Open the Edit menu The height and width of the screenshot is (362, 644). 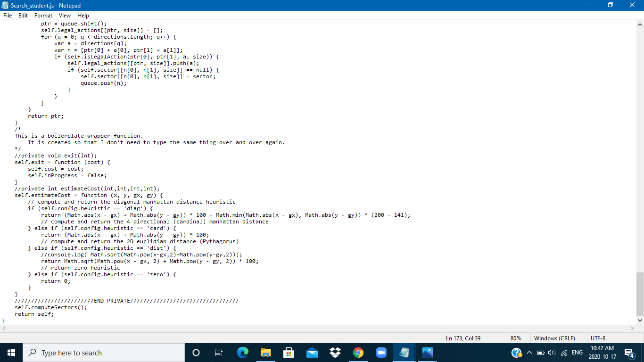pos(23,16)
